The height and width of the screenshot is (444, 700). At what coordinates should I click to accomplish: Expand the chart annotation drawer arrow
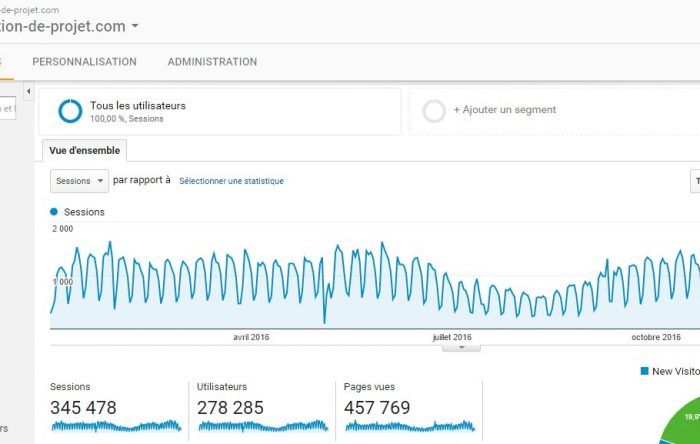click(x=462, y=347)
